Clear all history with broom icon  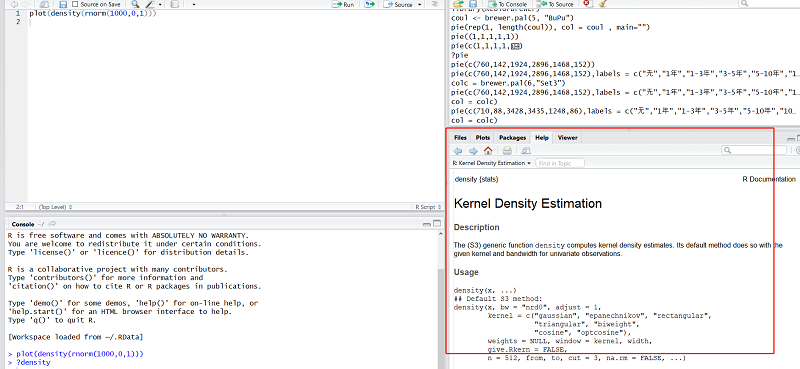coord(603,4)
